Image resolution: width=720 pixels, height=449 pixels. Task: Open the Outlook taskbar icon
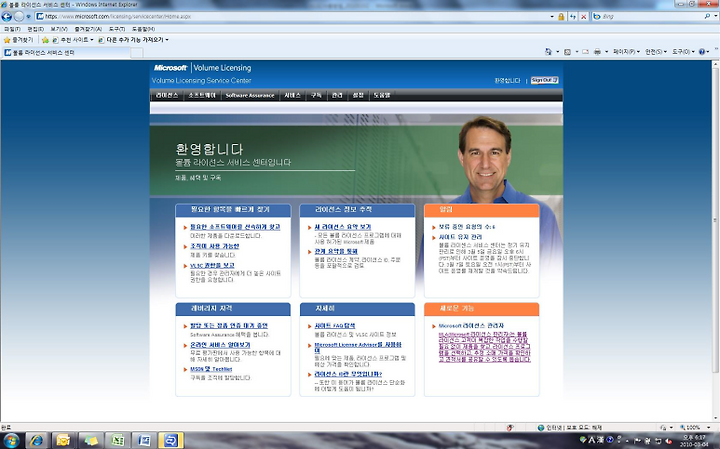click(x=64, y=441)
